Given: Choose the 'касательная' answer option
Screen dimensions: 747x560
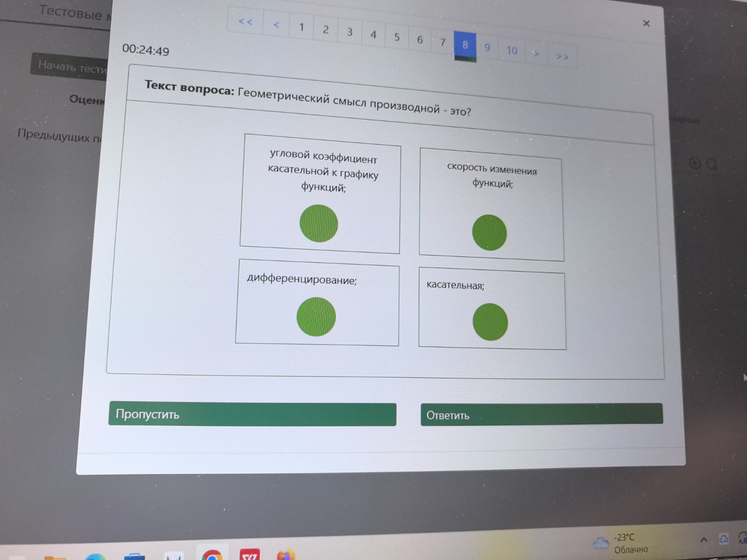Looking at the screenshot, I should (x=490, y=322).
